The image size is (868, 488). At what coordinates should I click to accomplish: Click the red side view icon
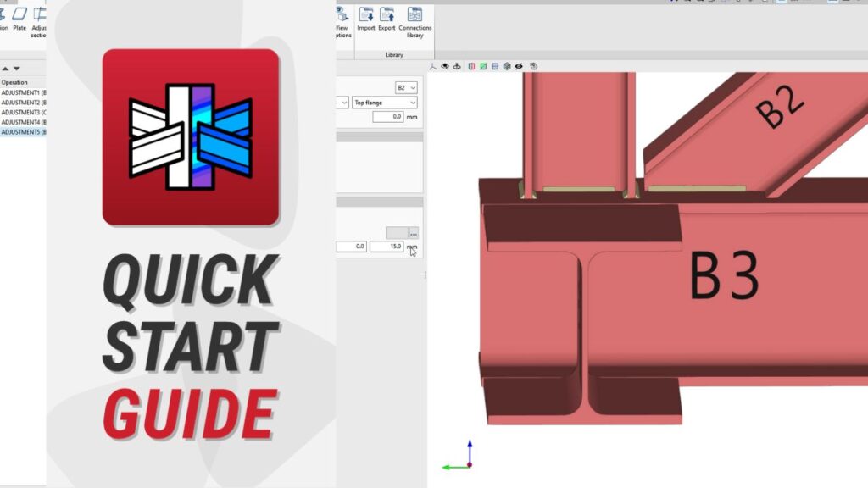point(470,66)
